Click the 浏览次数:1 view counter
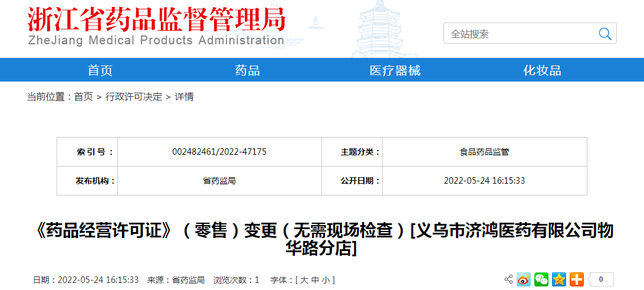Image resolution: width=644 pixels, height=290 pixels. [x=236, y=280]
